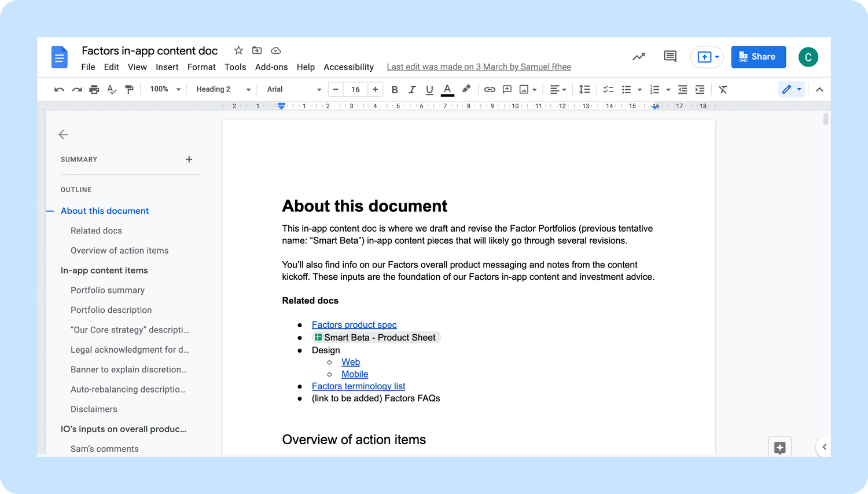Open the Mobile design link

click(x=355, y=374)
